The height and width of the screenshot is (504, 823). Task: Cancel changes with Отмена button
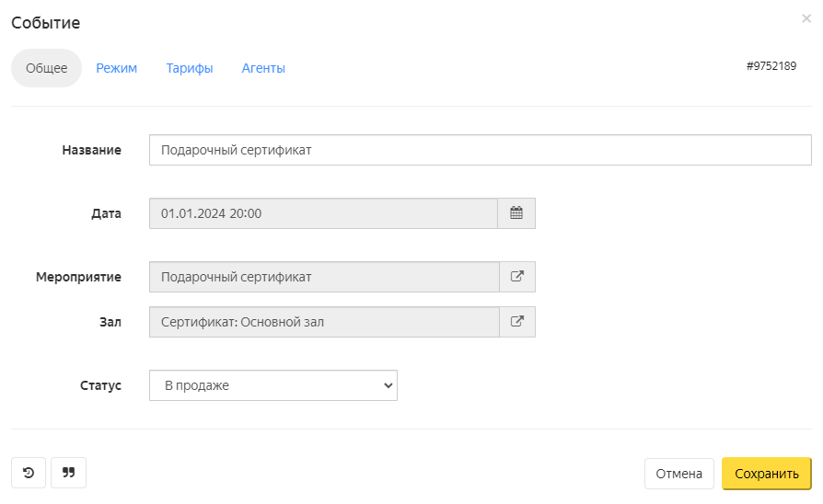pos(678,474)
